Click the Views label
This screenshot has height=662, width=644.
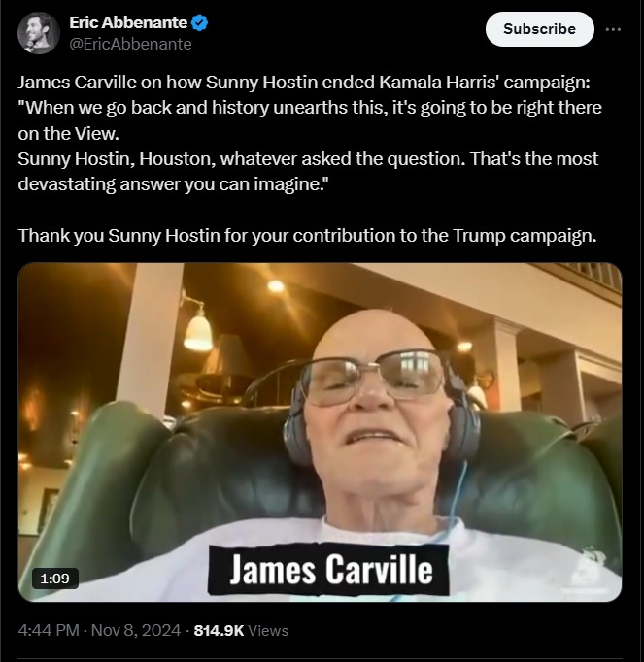[268, 631]
